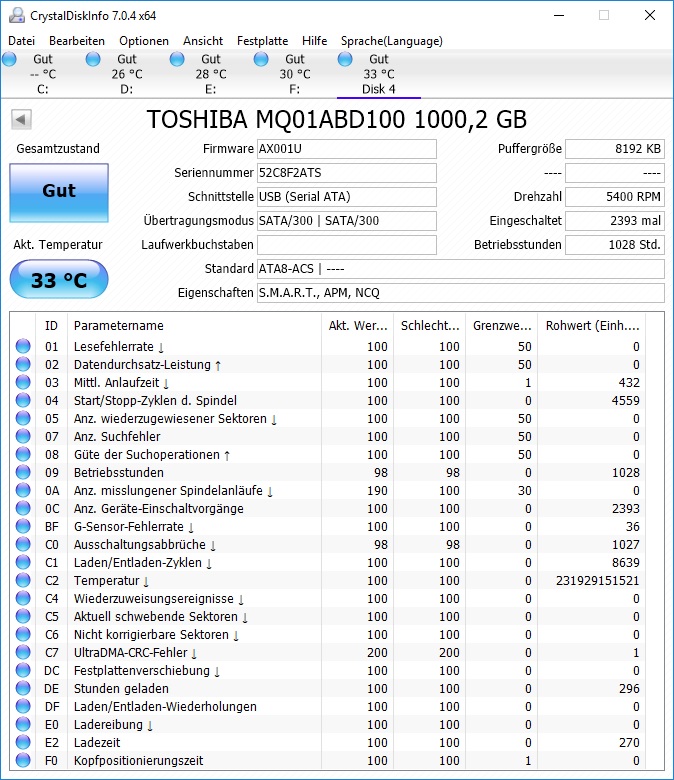Click status circle for wiederzugewiesener Sektoren row

click(x=23, y=418)
